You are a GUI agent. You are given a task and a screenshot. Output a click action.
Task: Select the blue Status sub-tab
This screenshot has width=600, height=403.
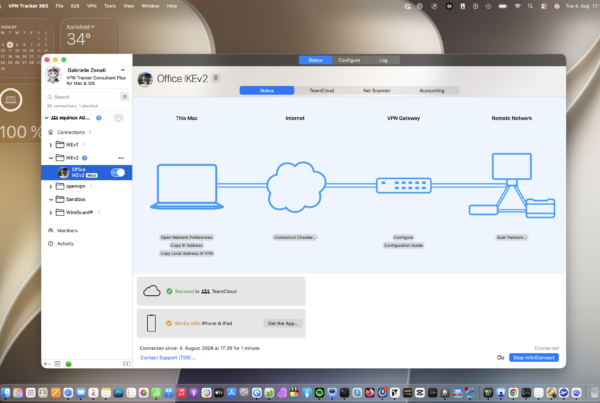coord(267,90)
